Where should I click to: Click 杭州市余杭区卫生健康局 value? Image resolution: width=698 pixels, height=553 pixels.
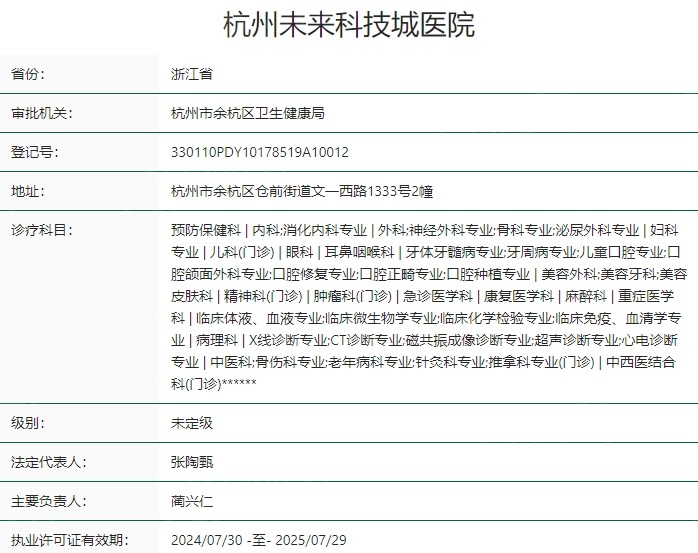248,113
